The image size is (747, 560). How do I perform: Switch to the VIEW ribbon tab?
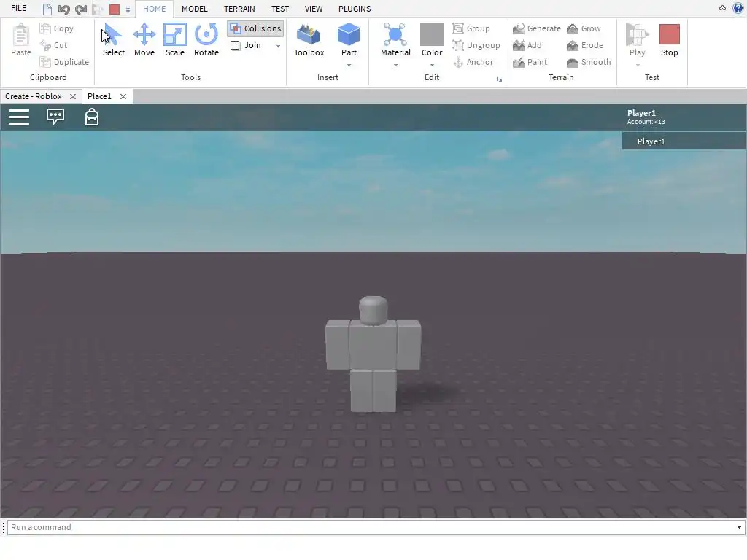(x=314, y=9)
